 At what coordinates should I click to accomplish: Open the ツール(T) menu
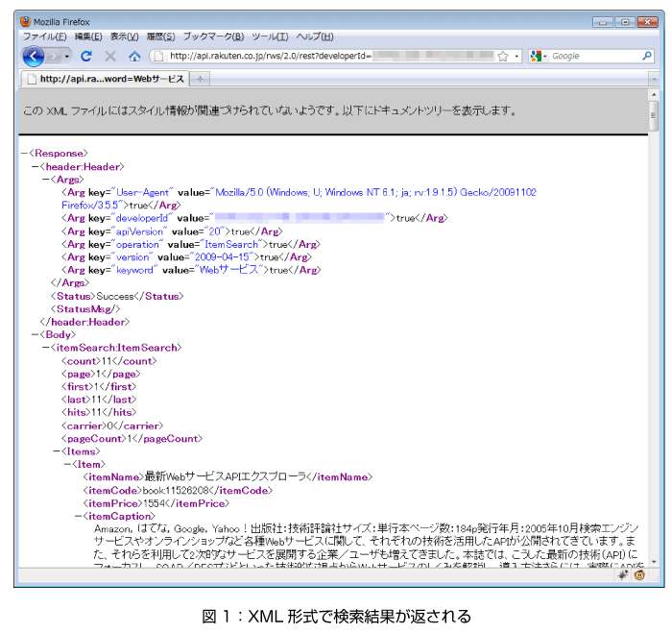[x=270, y=37]
